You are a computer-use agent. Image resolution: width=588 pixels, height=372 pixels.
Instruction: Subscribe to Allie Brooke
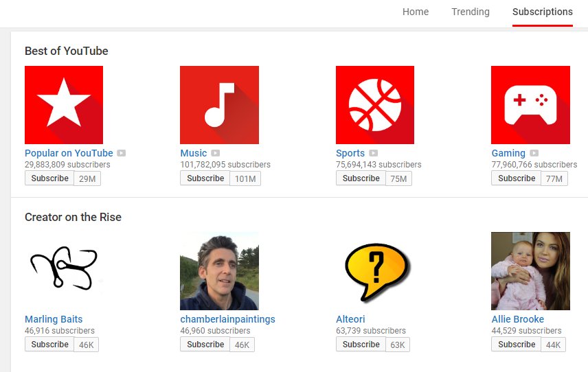pos(517,345)
